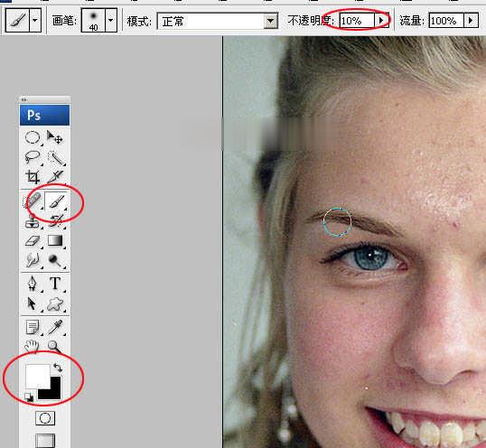Toggle Quick Mask mode
Viewport: 486px width, 448px height.
(x=45, y=418)
